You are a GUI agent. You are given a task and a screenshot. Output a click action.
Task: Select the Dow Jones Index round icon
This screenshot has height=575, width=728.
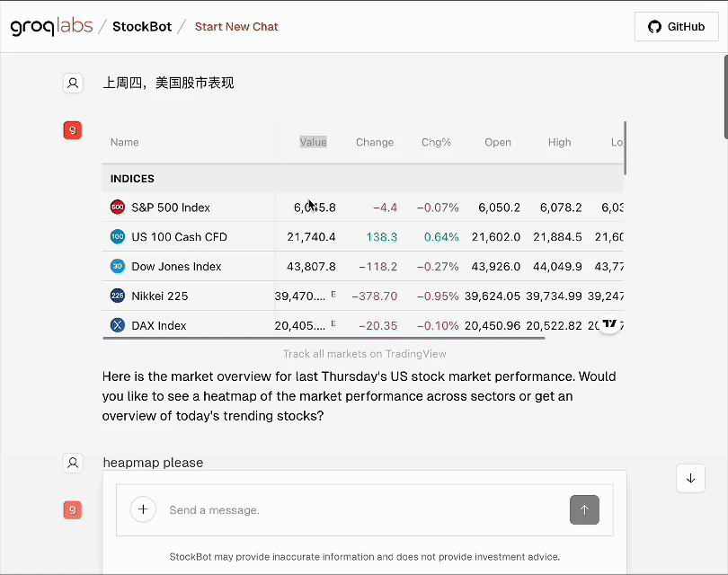[118, 266]
